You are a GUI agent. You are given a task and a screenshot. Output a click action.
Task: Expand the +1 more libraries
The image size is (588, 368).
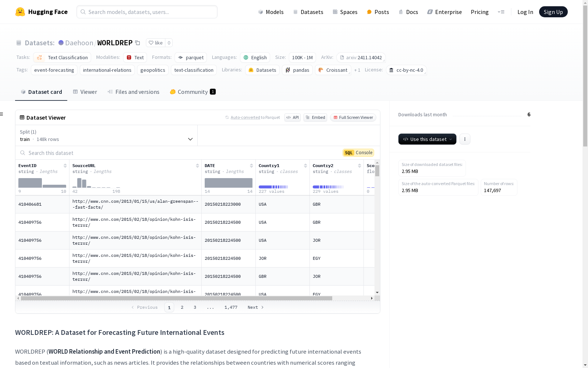point(357,70)
